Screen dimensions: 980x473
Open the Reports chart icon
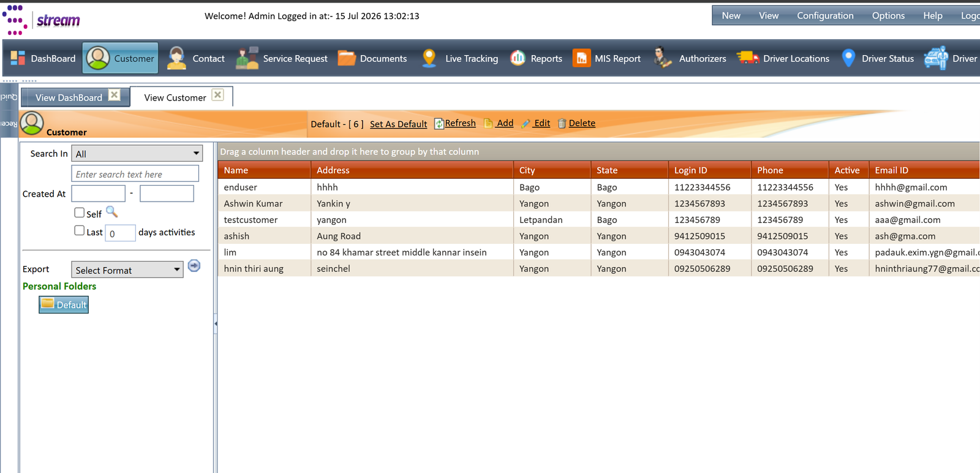[518, 58]
